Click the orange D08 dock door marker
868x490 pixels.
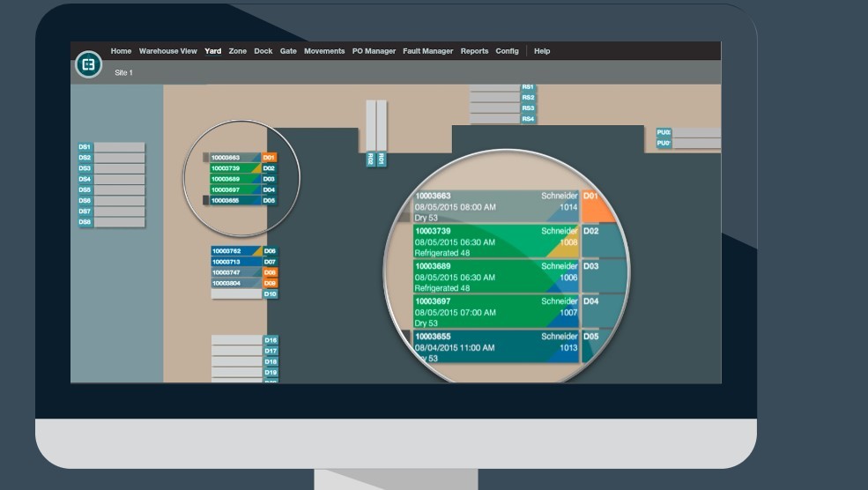271,272
